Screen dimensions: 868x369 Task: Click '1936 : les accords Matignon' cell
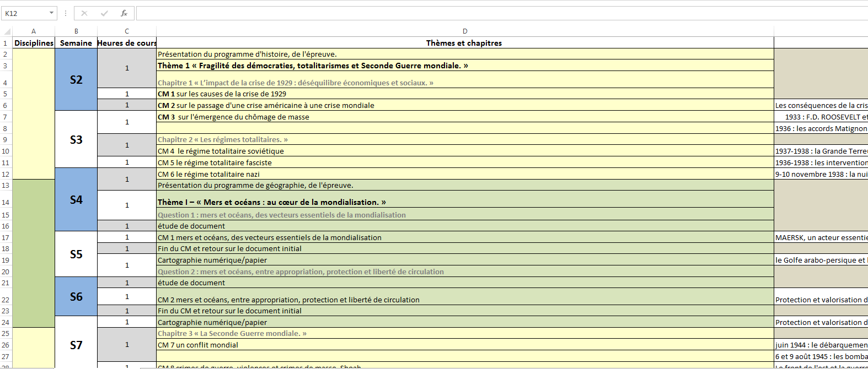pyautogui.click(x=821, y=128)
